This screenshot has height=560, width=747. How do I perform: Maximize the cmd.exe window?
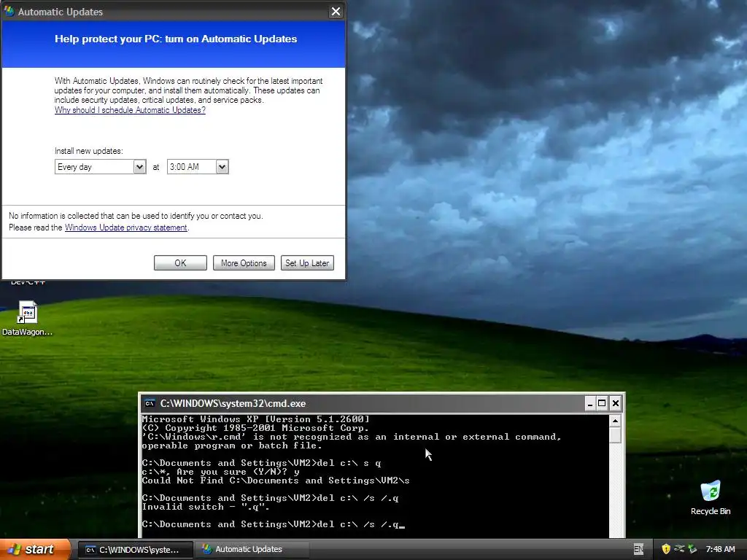(x=602, y=403)
